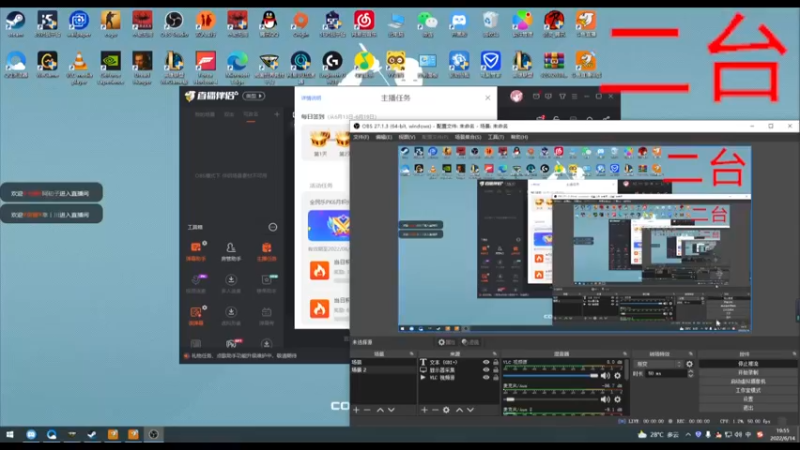Open the NetEase Cloud Music desktop icon
The width and height of the screenshot is (800, 450).
point(364,24)
